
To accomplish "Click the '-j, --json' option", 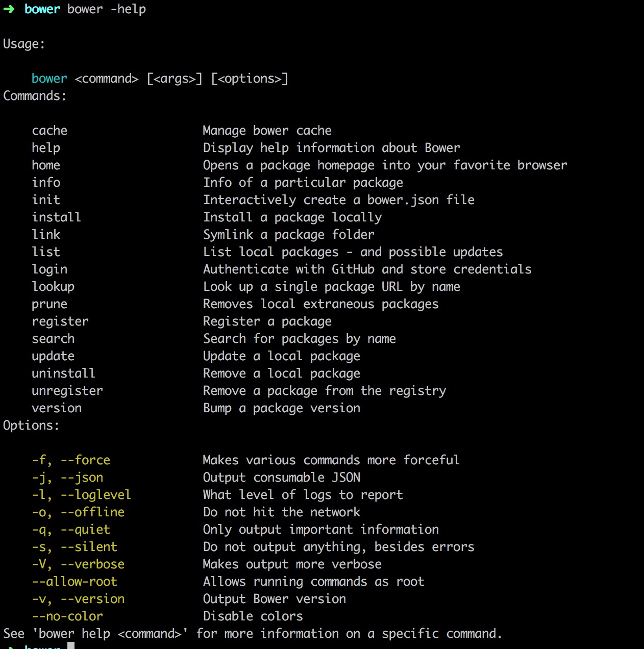I will click(67, 478).
